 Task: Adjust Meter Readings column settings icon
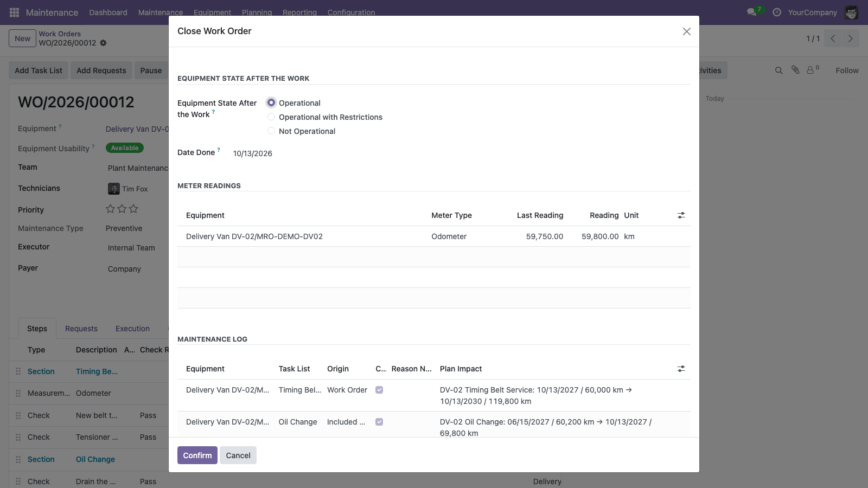pyautogui.click(x=681, y=215)
